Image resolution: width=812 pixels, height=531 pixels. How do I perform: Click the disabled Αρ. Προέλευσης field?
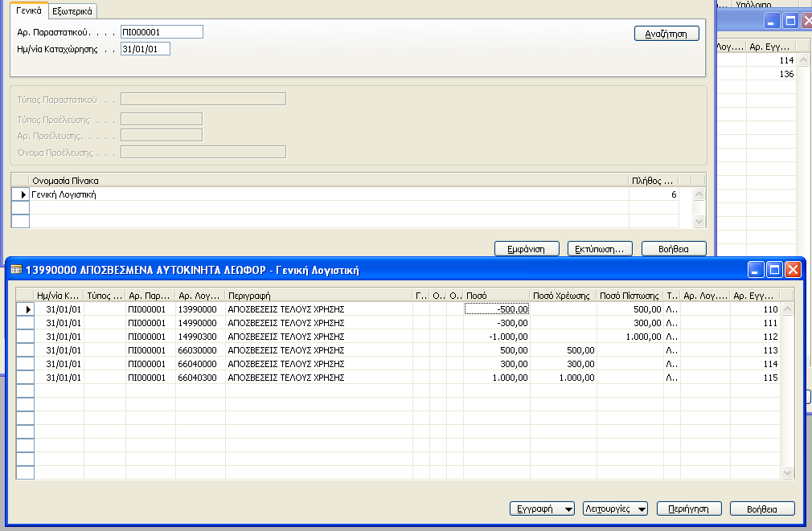click(162, 135)
